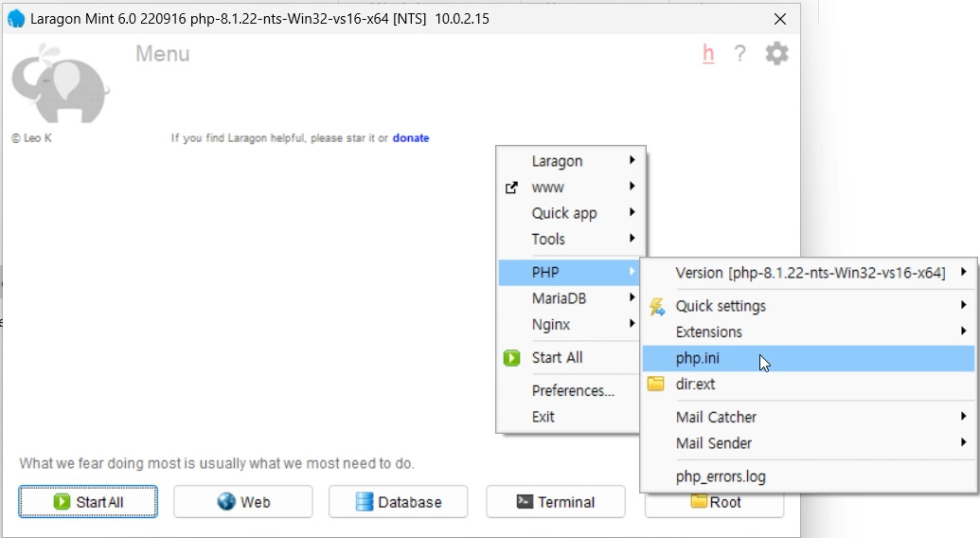Click the Menu label
The width and height of the screenshot is (980, 538).
[163, 54]
